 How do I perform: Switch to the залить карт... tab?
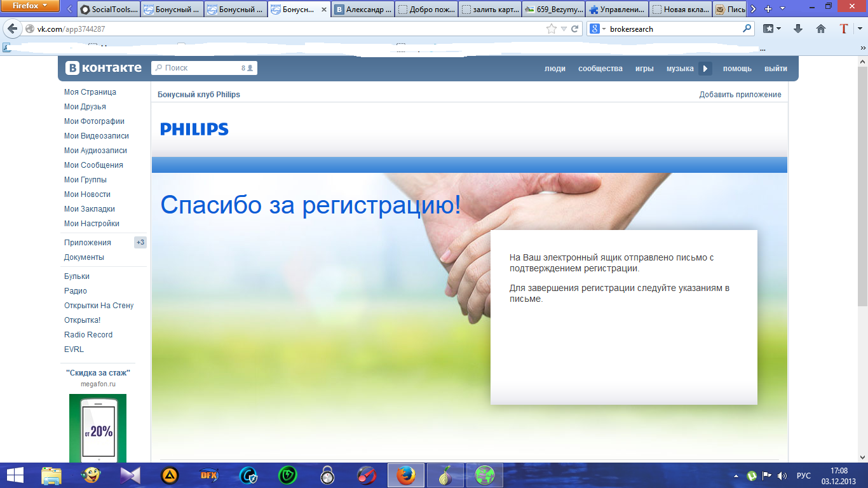point(489,10)
